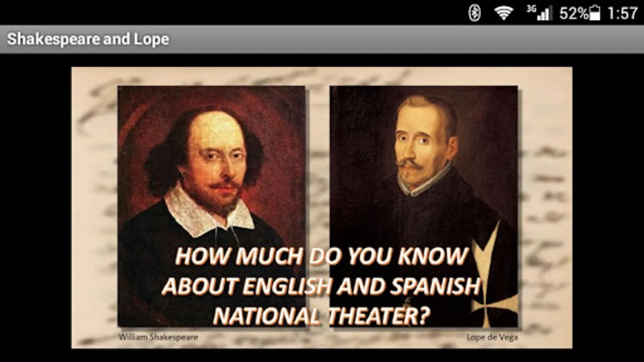
Task: Tap the NATIONAL THEATER? line
Action: click(x=322, y=316)
